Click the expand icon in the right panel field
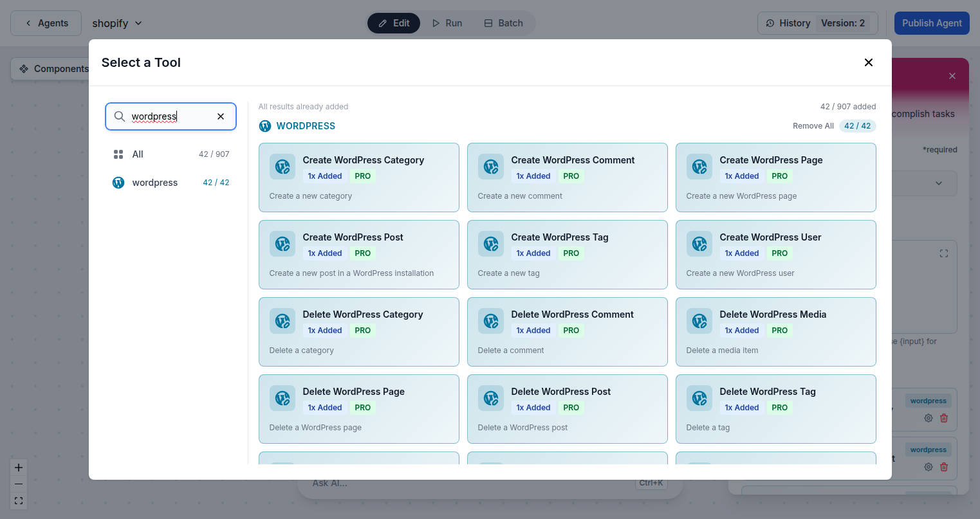This screenshot has width=980, height=519. (x=943, y=253)
